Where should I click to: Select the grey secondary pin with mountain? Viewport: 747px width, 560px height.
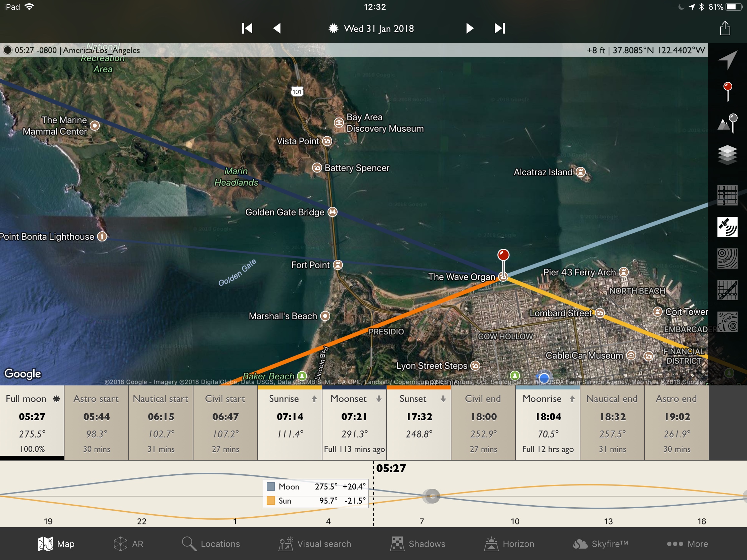click(728, 123)
